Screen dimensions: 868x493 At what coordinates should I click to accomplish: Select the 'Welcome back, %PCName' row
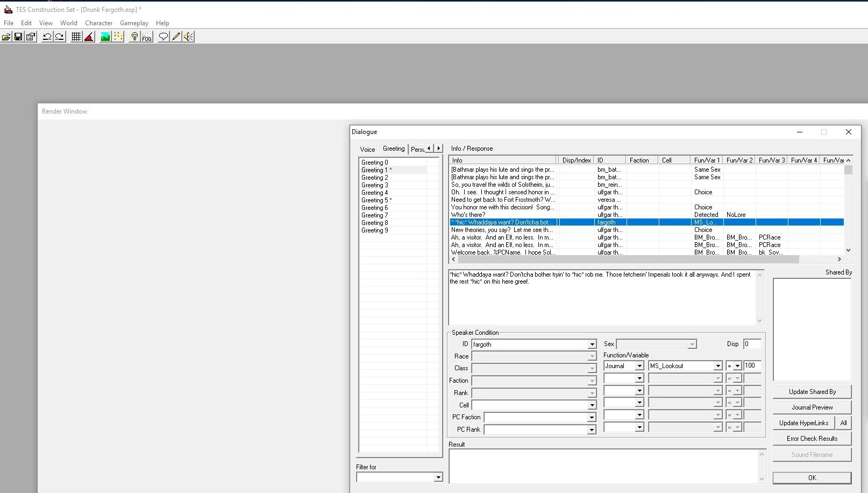[x=646, y=252]
